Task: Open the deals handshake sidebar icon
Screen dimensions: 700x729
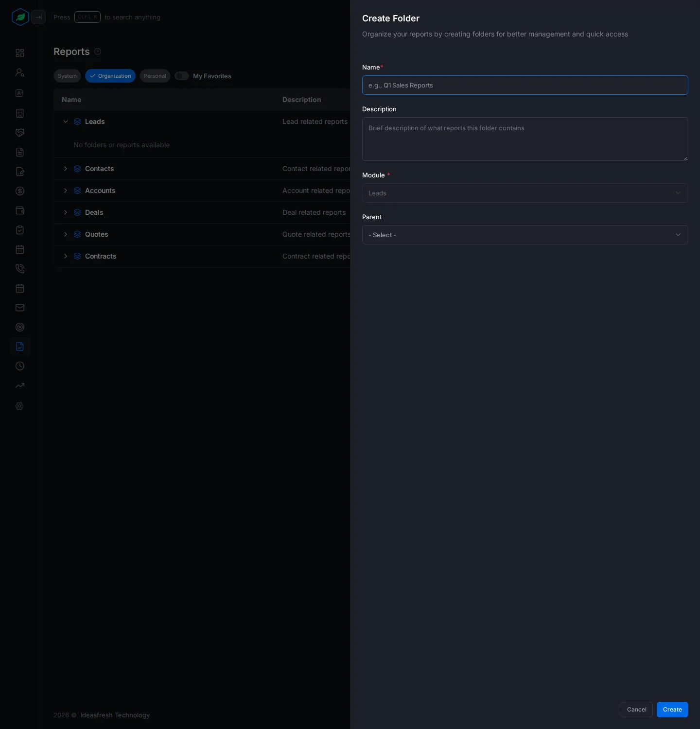Action: click(20, 133)
